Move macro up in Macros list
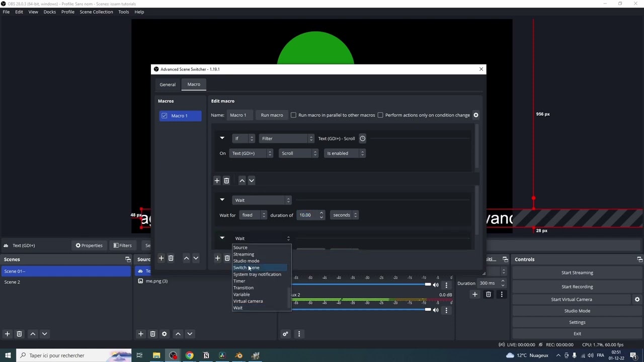The width and height of the screenshot is (644, 362). [x=186, y=258]
